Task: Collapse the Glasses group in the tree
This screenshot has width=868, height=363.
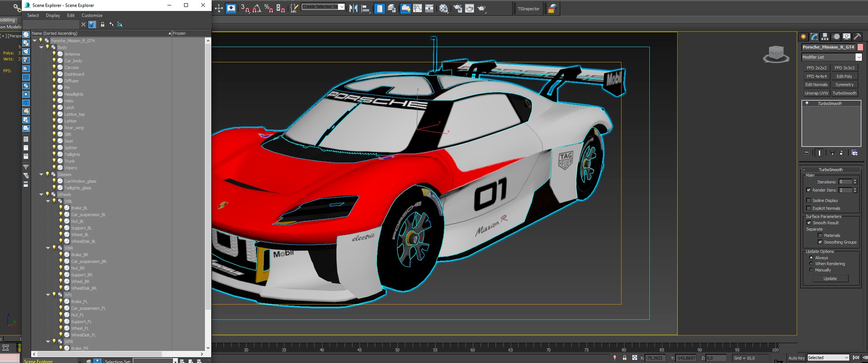Action: tap(42, 174)
